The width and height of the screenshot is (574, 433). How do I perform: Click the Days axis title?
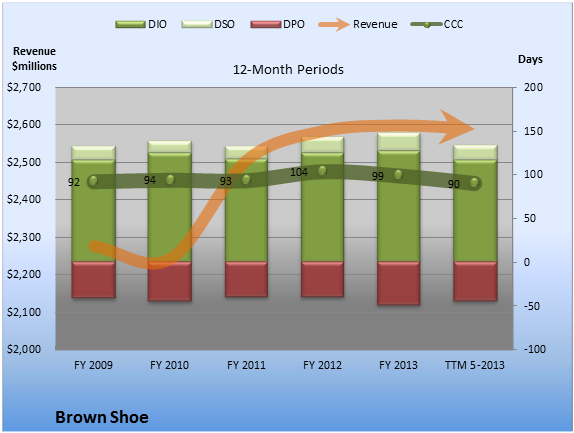[x=530, y=59]
